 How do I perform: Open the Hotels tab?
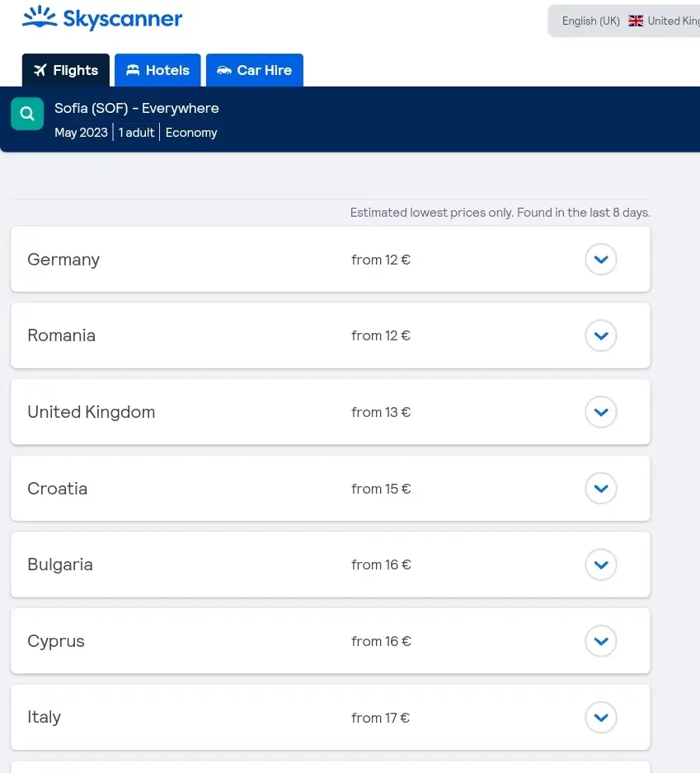coord(157,71)
